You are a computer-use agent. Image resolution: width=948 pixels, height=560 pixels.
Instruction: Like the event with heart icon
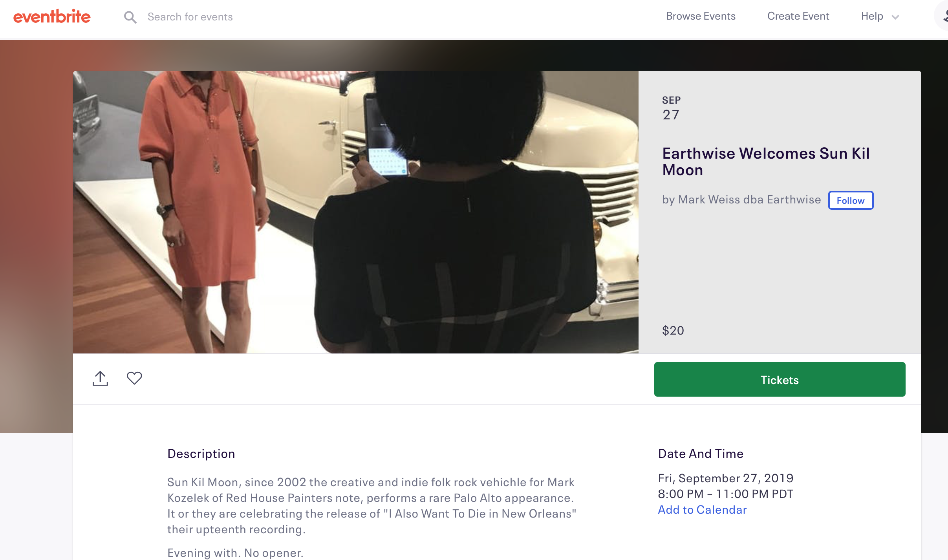coord(134,378)
